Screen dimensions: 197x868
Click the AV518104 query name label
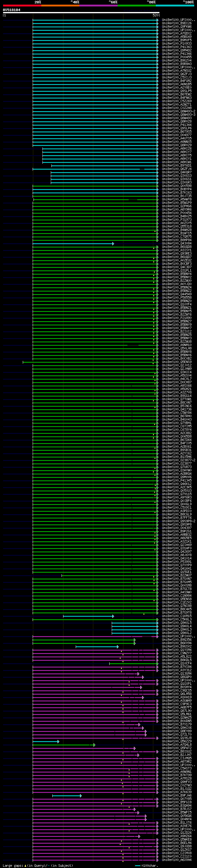click(x=11, y=10)
